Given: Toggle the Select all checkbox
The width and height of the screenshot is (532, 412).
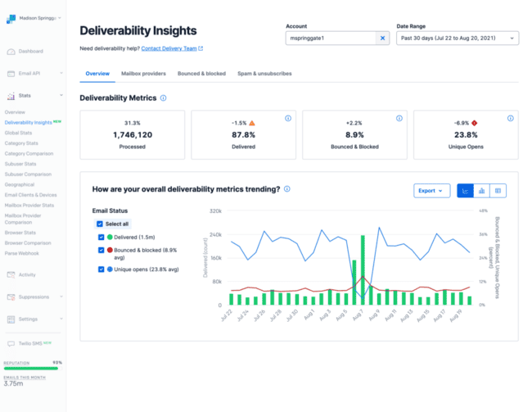Looking at the screenshot, I should pos(100,224).
